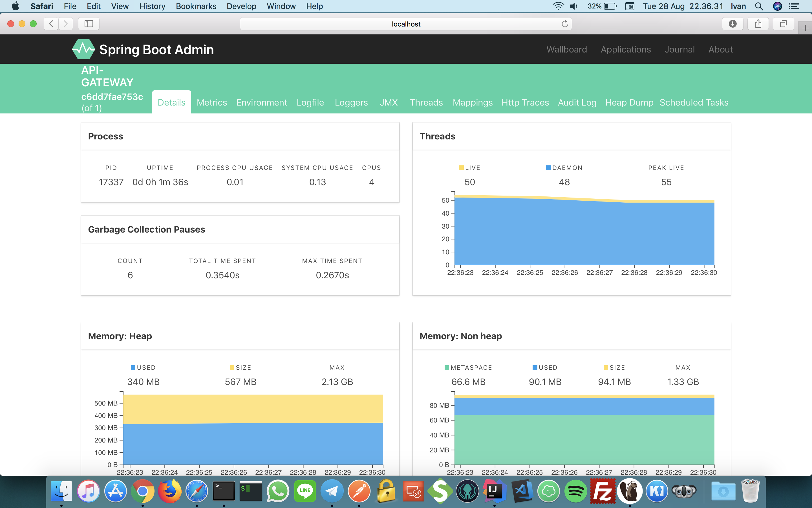Select the Logfile tab
This screenshot has height=508, width=812.
tap(310, 102)
